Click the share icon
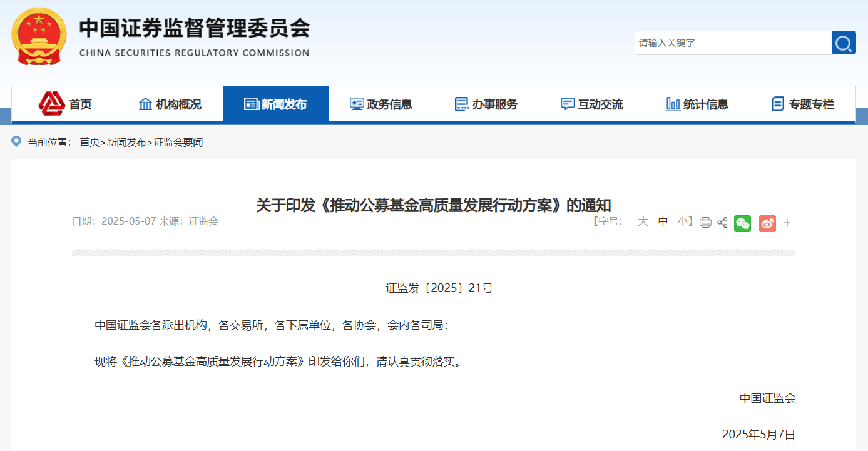This screenshot has width=868, height=451. 722,222
